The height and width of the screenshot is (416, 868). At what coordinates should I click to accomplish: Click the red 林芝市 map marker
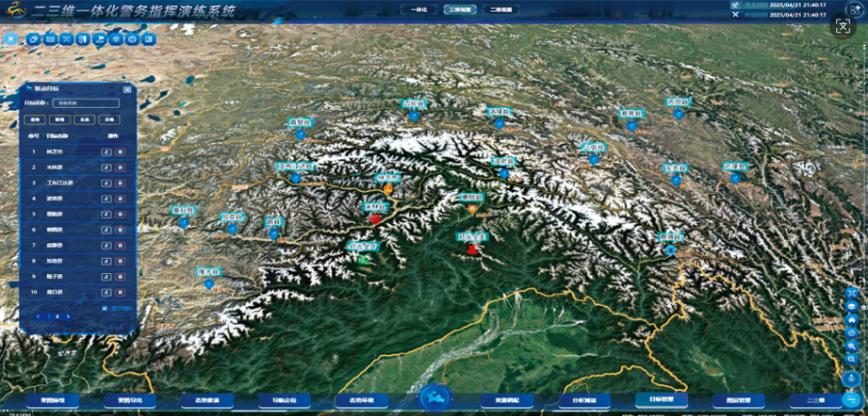tap(375, 218)
